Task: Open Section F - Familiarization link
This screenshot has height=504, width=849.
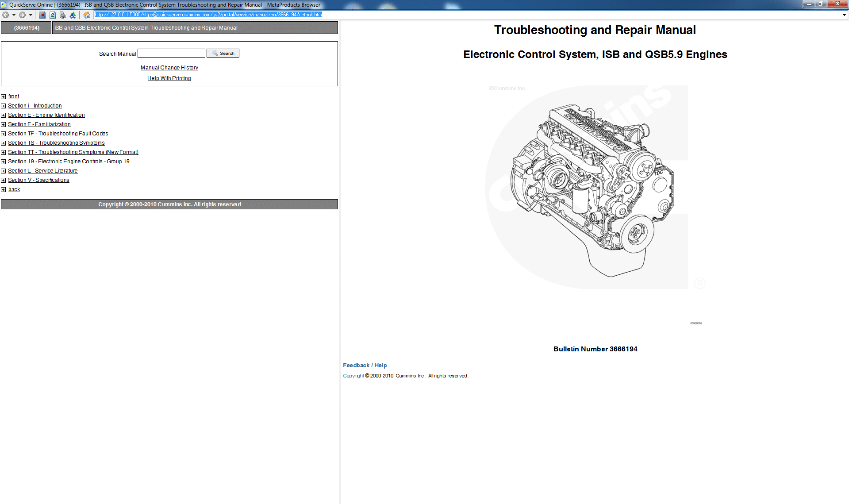Action: (x=39, y=124)
